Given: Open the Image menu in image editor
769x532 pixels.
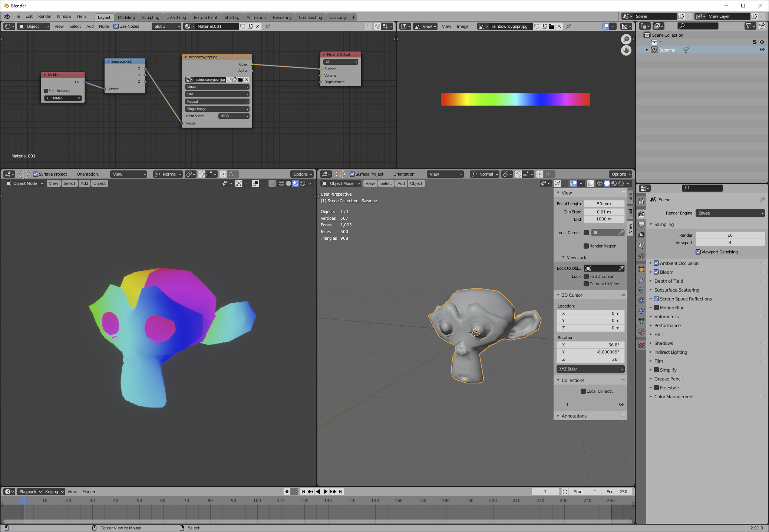Looking at the screenshot, I should [462, 26].
